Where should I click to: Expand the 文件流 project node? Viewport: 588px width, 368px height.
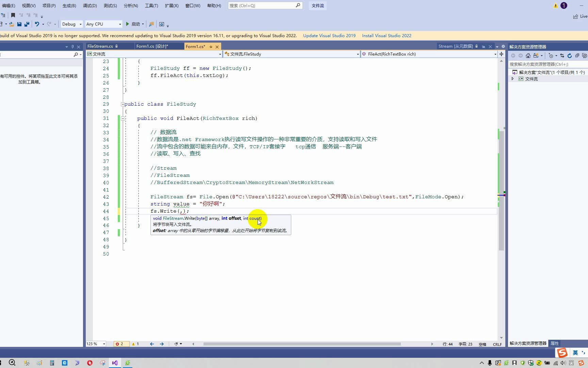[513, 79]
